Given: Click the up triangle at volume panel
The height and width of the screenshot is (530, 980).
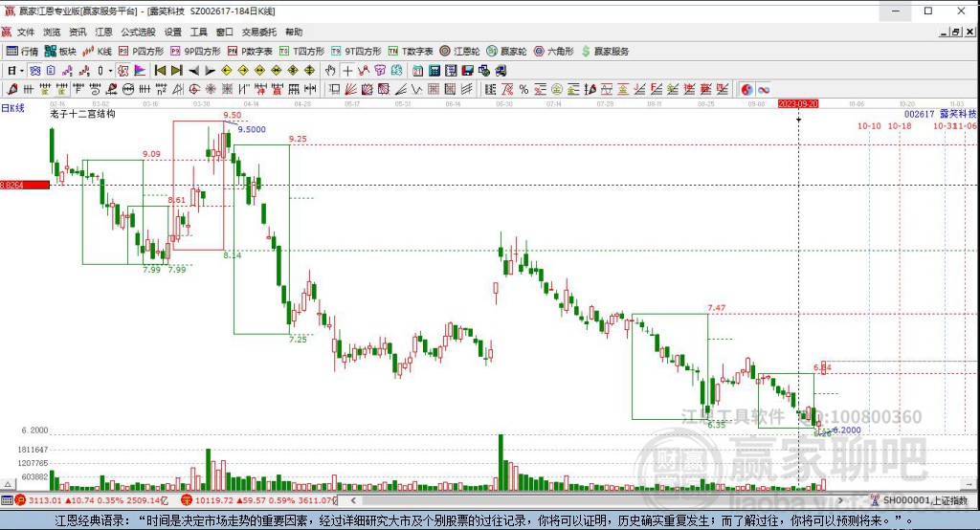Looking at the screenshot, I should (x=8, y=484).
